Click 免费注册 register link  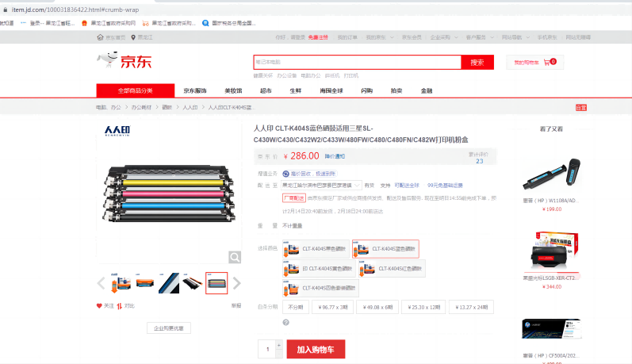(x=318, y=37)
